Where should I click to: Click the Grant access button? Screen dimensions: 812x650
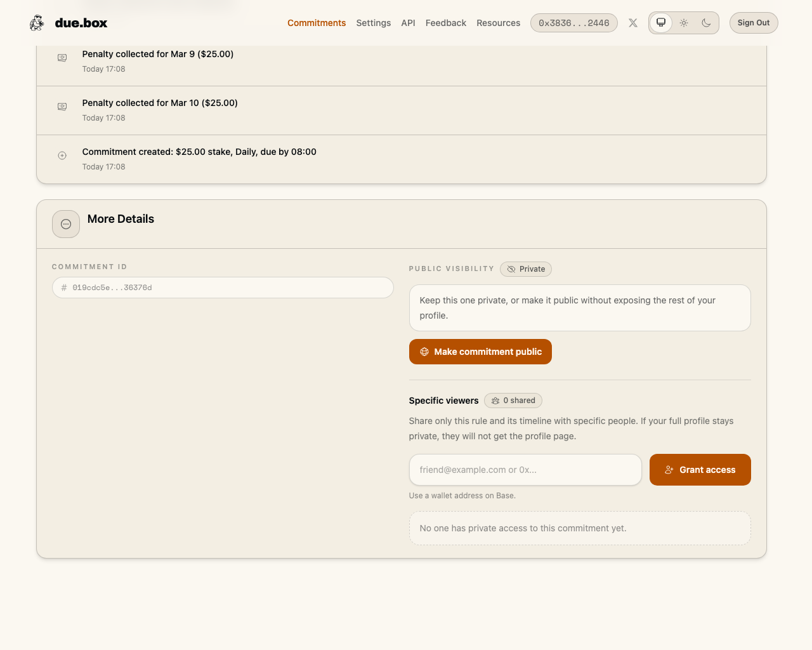[700, 470]
